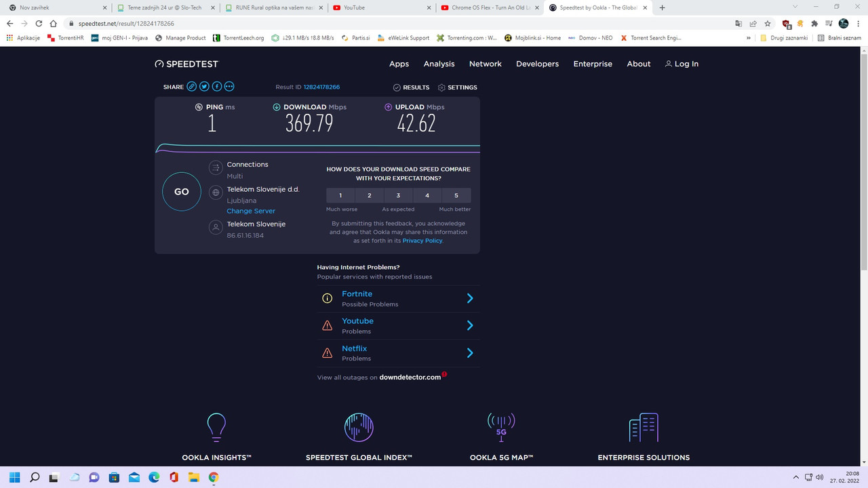Reload the page
The height and width of the screenshot is (488, 868).
(x=39, y=23)
